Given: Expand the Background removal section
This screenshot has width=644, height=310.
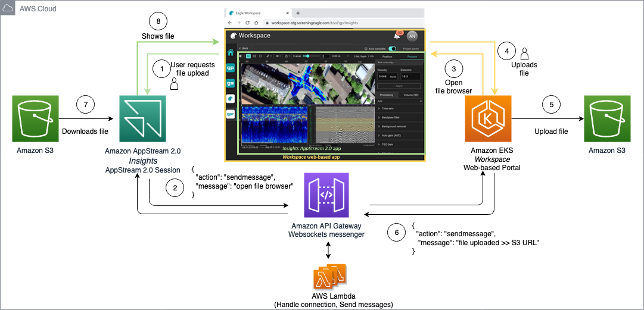Looking at the screenshot, I should 400,126.
